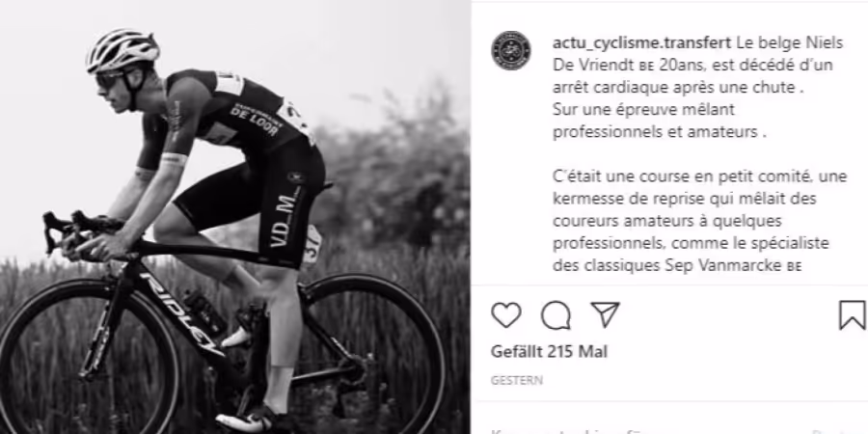The width and height of the screenshot is (868, 434).
Task: Click the Ridley logo on bike frame
Action: click(x=180, y=312)
